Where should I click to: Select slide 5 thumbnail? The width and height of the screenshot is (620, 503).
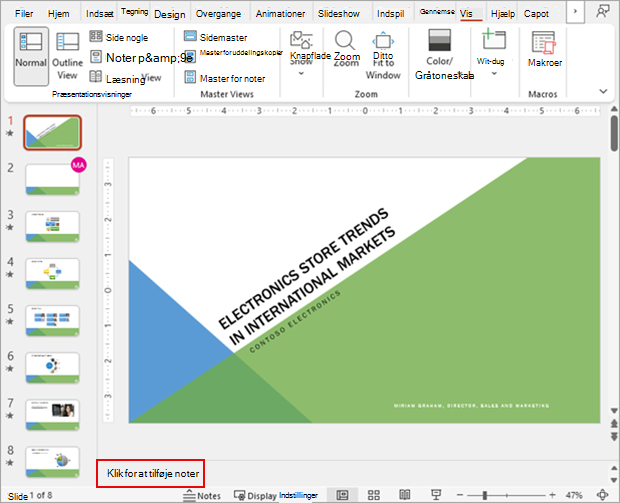tap(53, 321)
